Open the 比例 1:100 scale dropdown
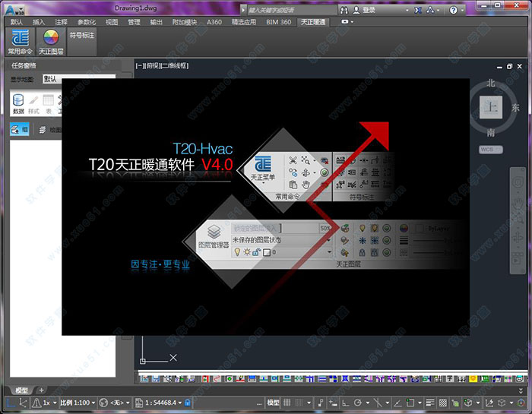Screen dimensions: 532x414 tap(78, 403)
